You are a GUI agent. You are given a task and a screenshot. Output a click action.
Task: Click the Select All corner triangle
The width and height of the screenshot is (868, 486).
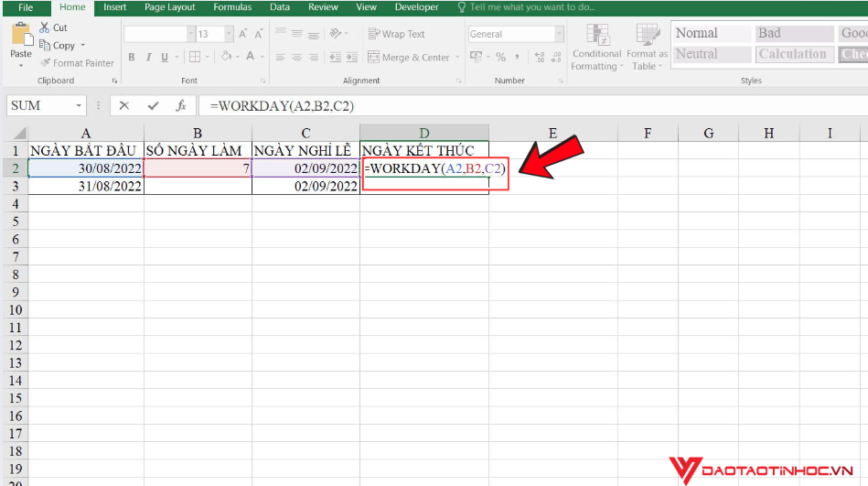coord(19,133)
